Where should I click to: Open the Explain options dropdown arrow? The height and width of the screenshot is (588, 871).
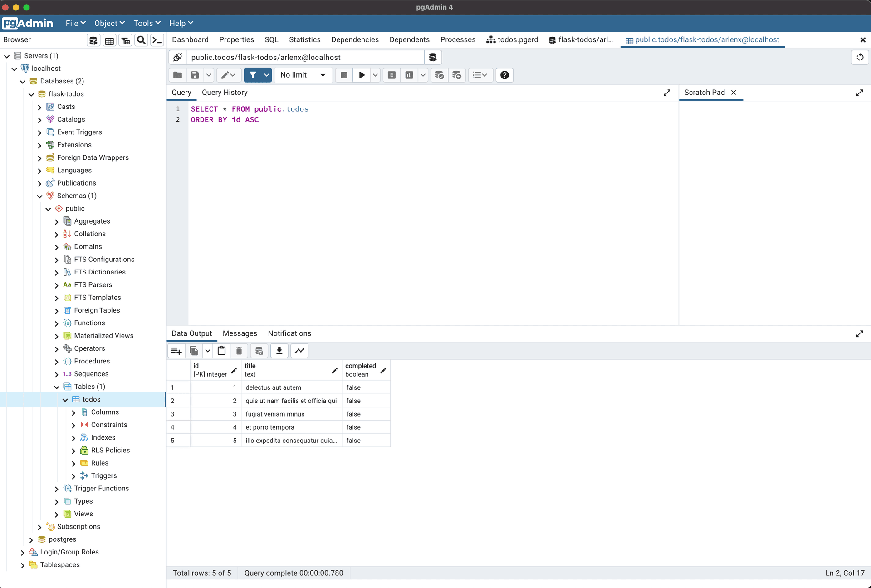[x=423, y=75]
